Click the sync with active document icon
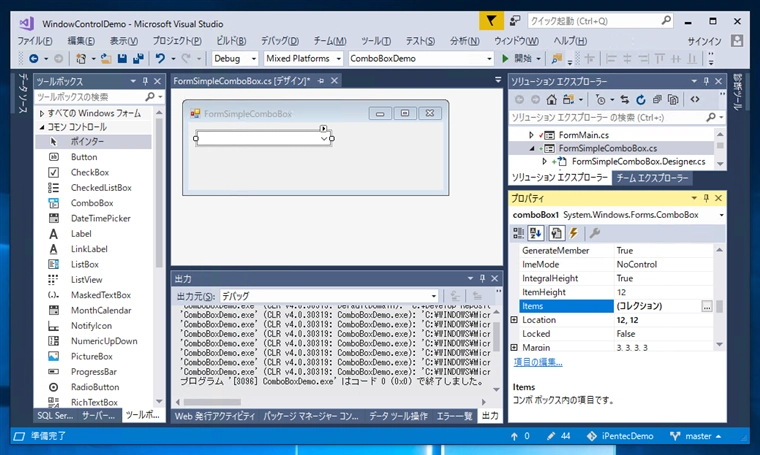 click(x=625, y=100)
